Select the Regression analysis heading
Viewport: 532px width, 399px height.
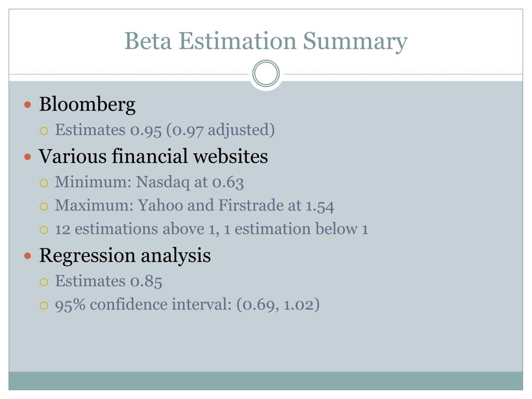(x=125, y=256)
